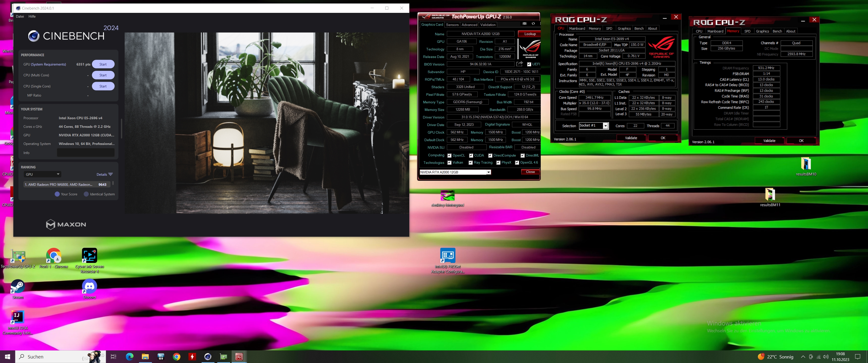Open Google Chrome from the taskbar
Viewport: 868px width, 363px height.
click(177, 357)
